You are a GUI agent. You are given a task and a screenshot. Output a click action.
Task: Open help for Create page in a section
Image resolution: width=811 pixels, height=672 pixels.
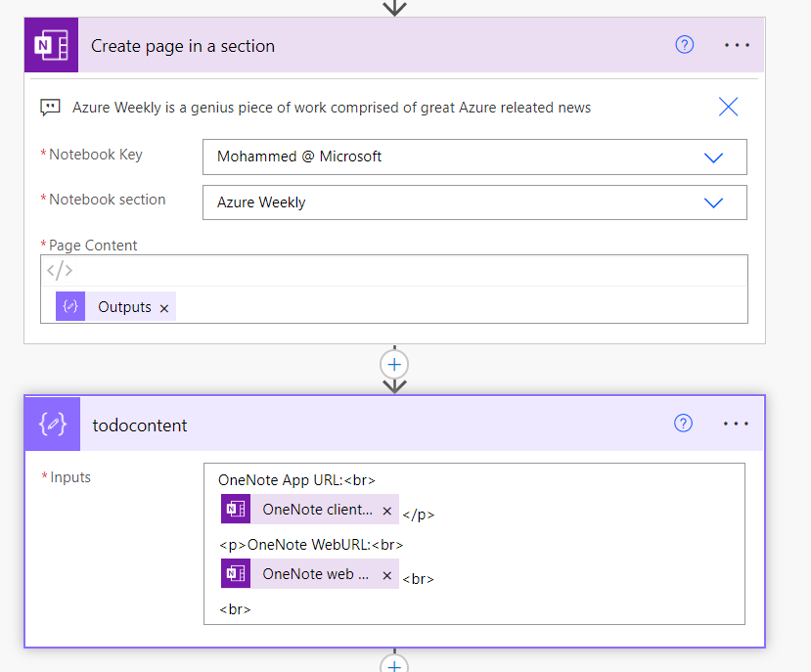(684, 45)
